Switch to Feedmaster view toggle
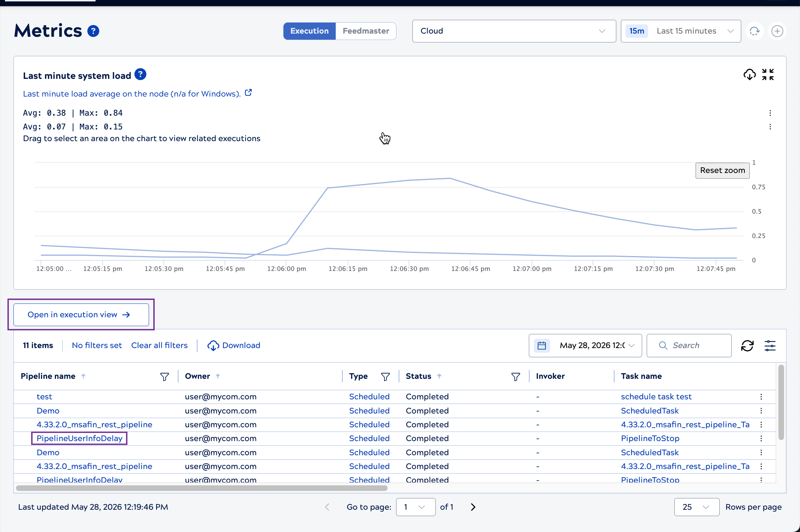The width and height of the screenshot is (800, 532). pyautogui.click(x=366, y=31)
